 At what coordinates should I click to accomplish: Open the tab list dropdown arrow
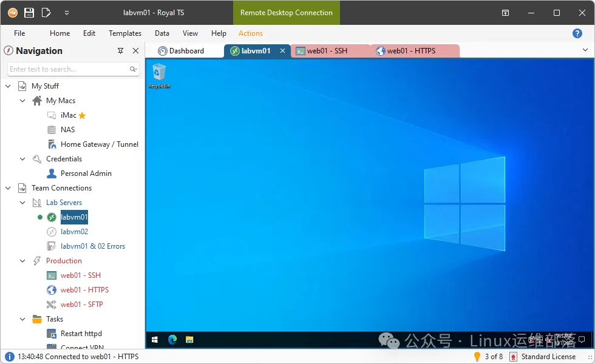[x=585, y=50]
